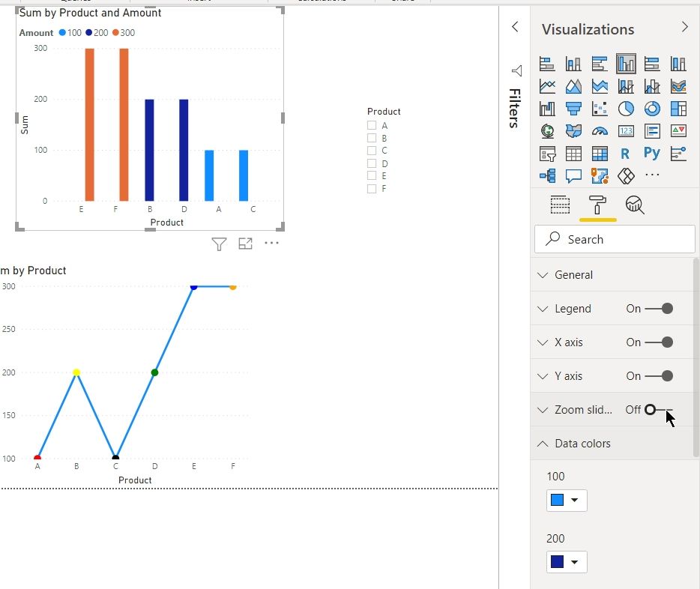The image size is (700, 589).
Task: Select the Pie chart visual
Action: pos(626,109)
